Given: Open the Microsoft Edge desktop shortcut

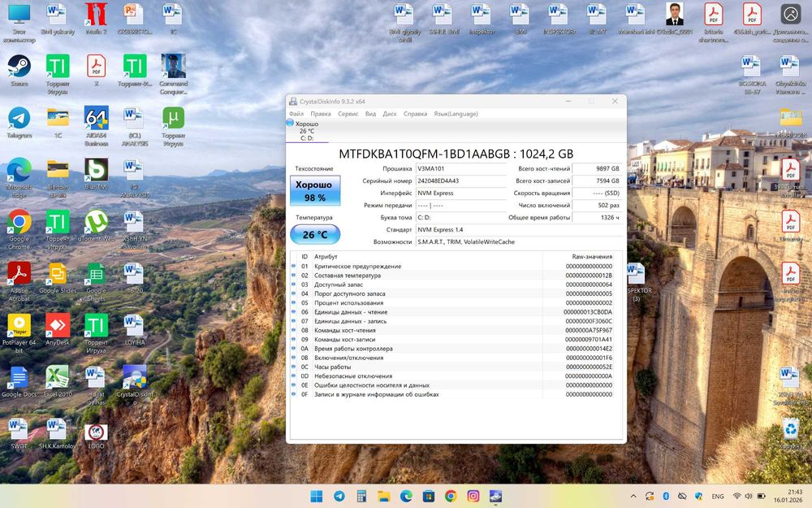Looking at the screenshot, I should click(19, 178).
